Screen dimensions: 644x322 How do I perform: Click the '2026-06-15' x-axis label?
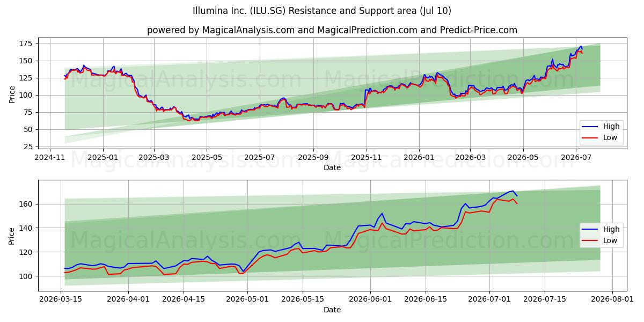(x=426, y=299)
